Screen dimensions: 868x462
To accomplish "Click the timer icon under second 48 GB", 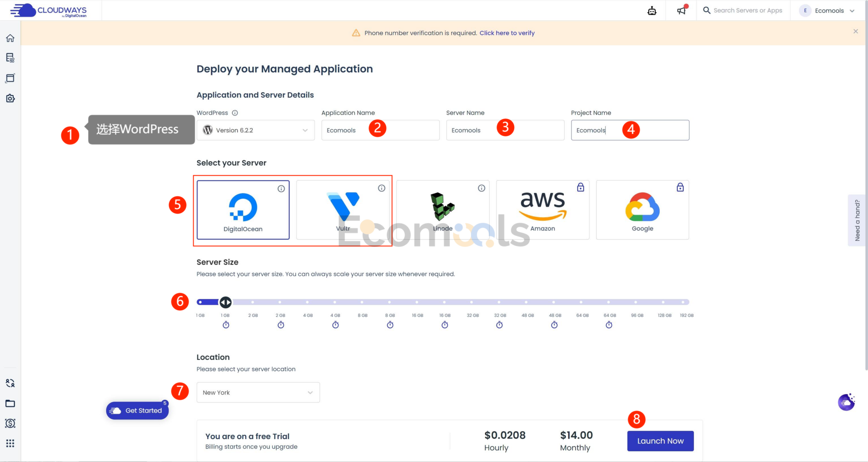I will click(554, 325).
